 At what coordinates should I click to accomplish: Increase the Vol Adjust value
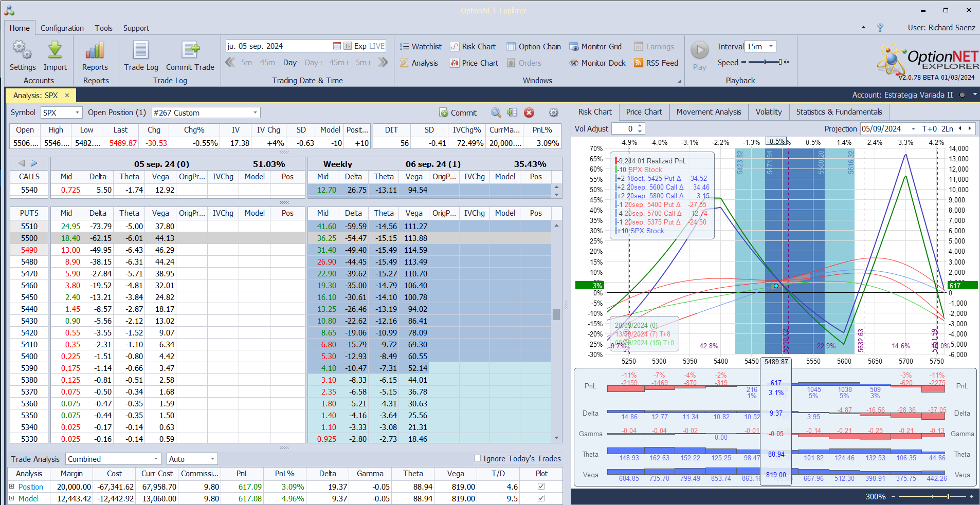[x=640, y=126]
